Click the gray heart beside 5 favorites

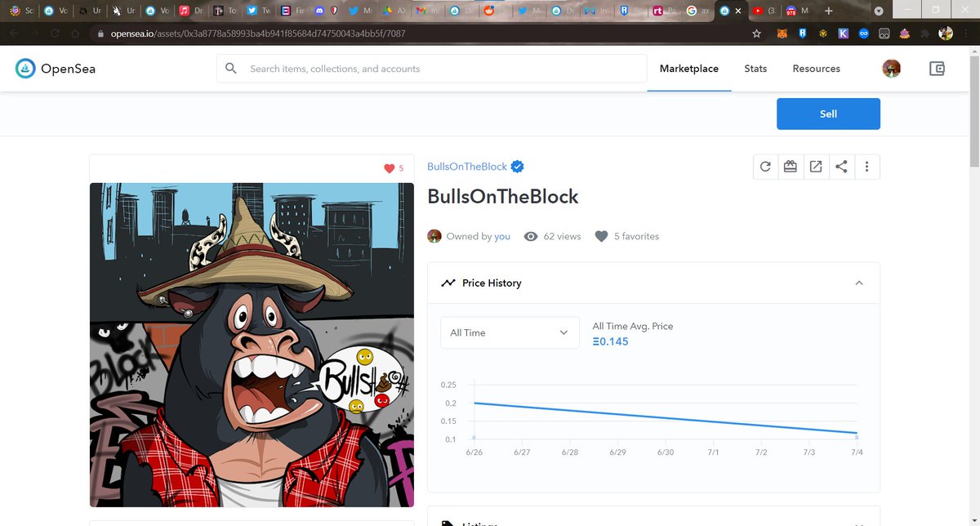point(602,236)
